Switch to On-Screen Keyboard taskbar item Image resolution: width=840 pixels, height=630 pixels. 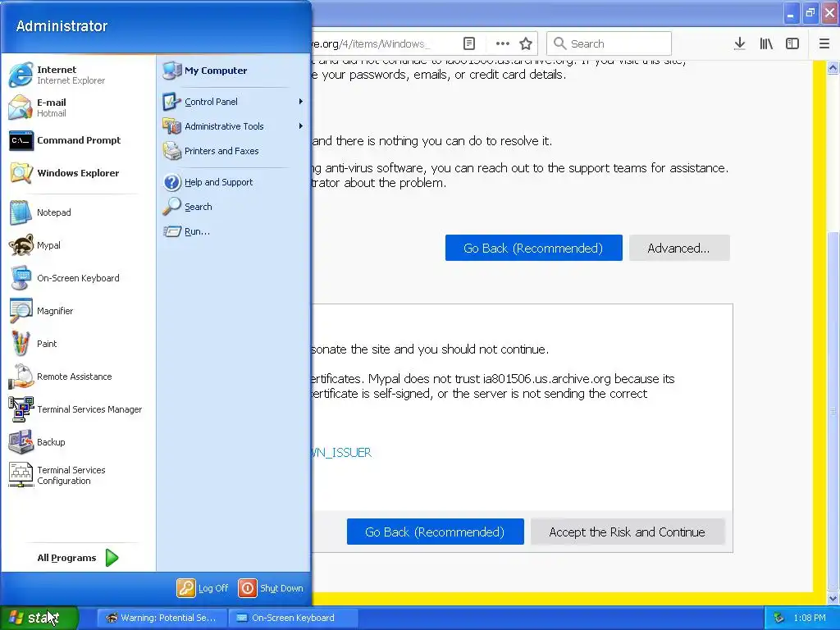[x=293, y=618]
